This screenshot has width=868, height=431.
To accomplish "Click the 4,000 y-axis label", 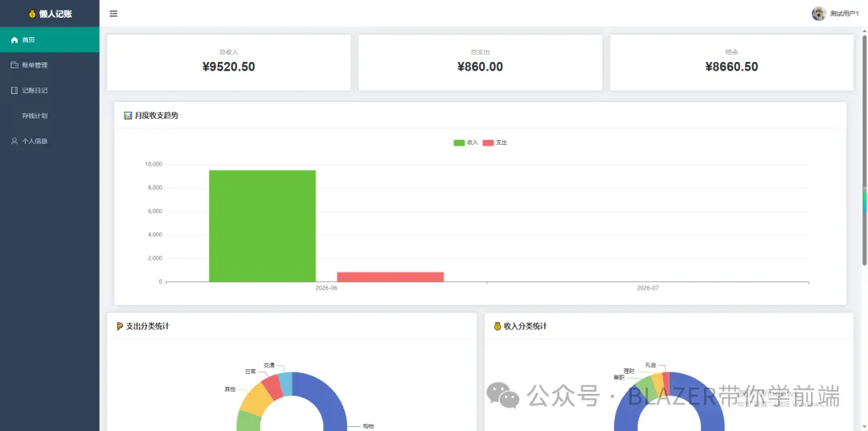I will (155, 235).
